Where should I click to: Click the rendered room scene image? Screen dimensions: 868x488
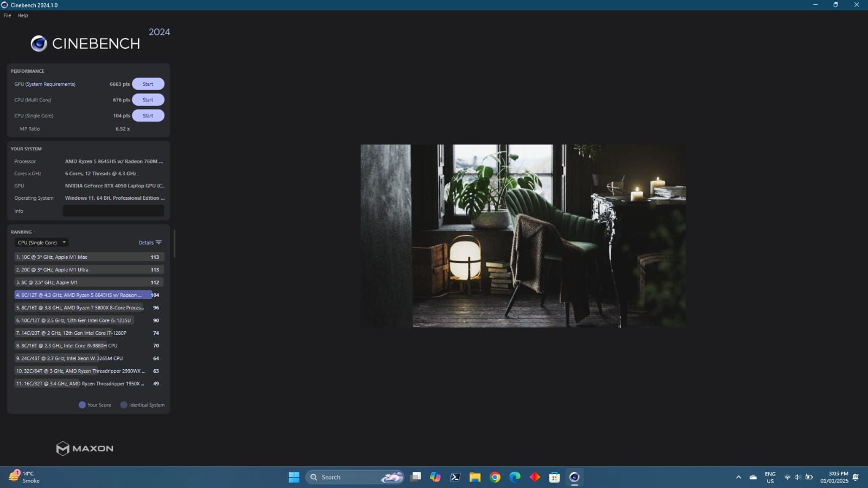(x=523, y=236)
